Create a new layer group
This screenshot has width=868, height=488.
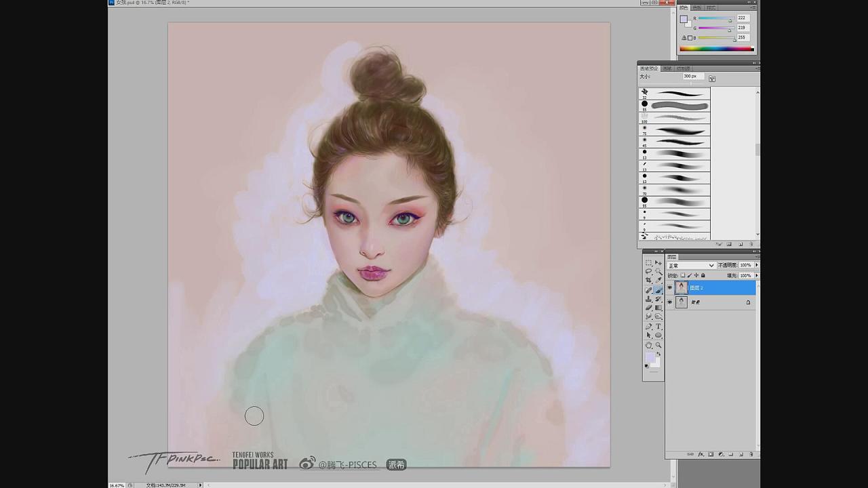pos(730,454)
